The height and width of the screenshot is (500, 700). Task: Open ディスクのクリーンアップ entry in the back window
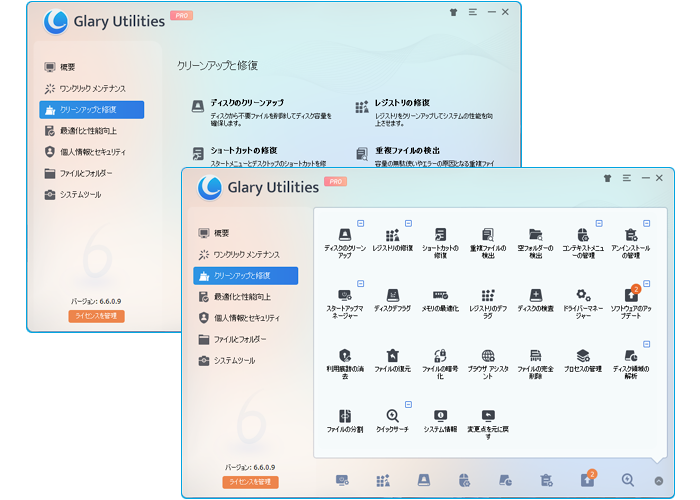tap(262, 112)
